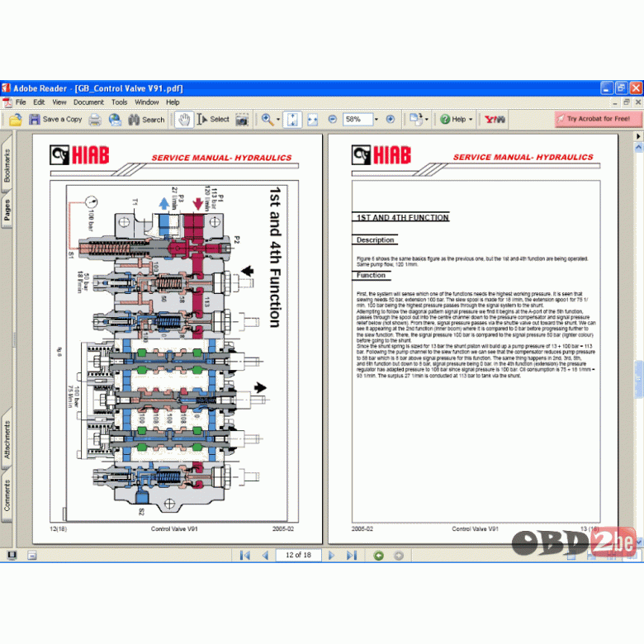Select the Zoom In magnifier tool
The image size is (644, 644).
click(x=268, y=120)
